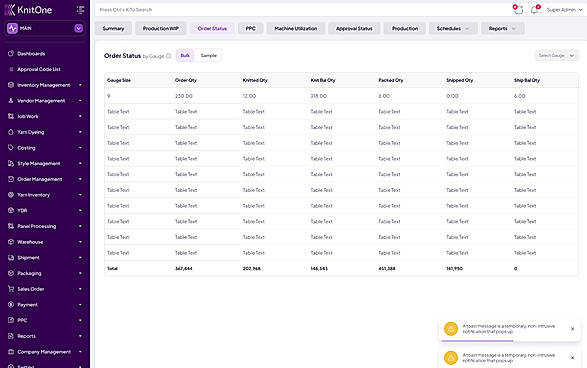Click the Knitted Qty column header
This screenshot has height=368, width=587.
click(255, 80)
